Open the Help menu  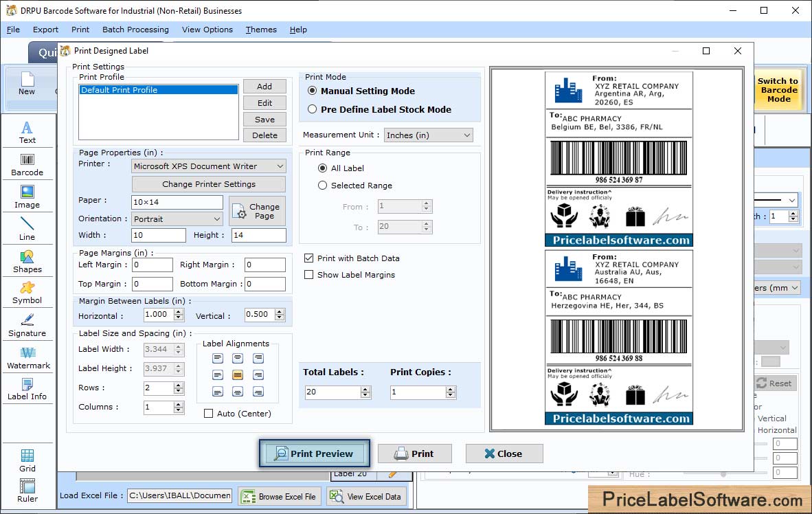[x=298, y=30]
